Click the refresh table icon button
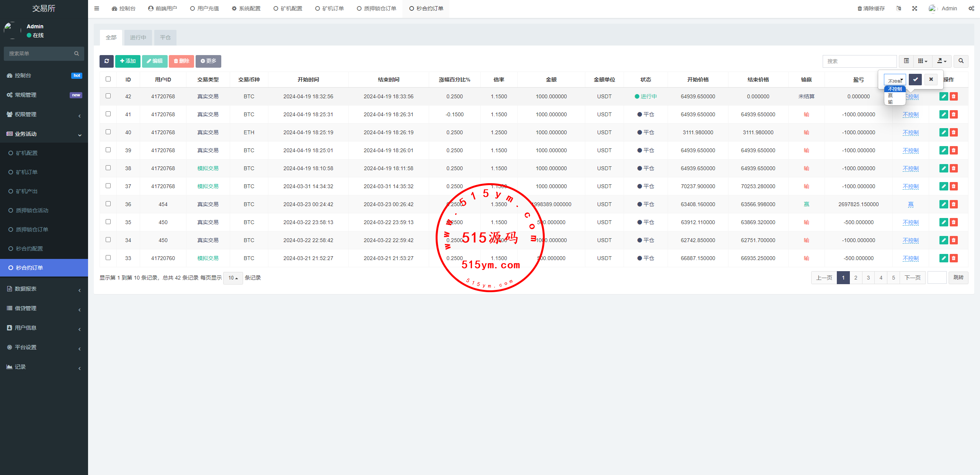This screenshot has height=475, width=980. point(106,61)
